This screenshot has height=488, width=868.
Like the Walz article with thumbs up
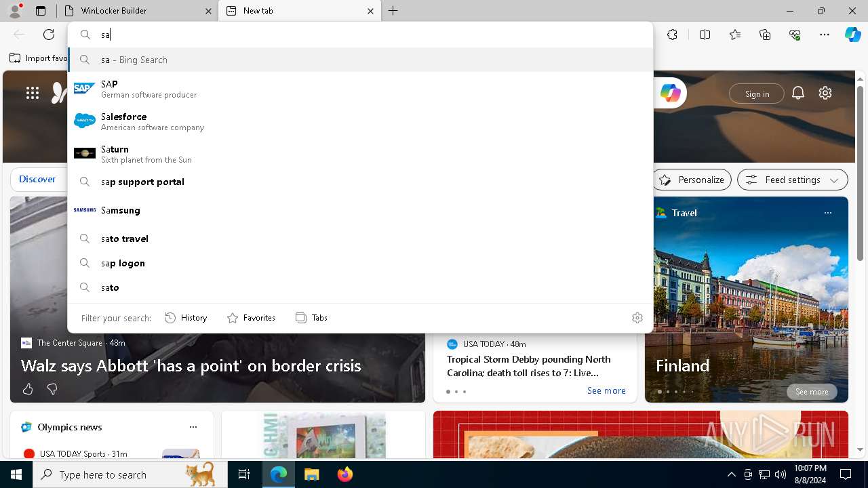pyautogui.click(x=28, y=389)
